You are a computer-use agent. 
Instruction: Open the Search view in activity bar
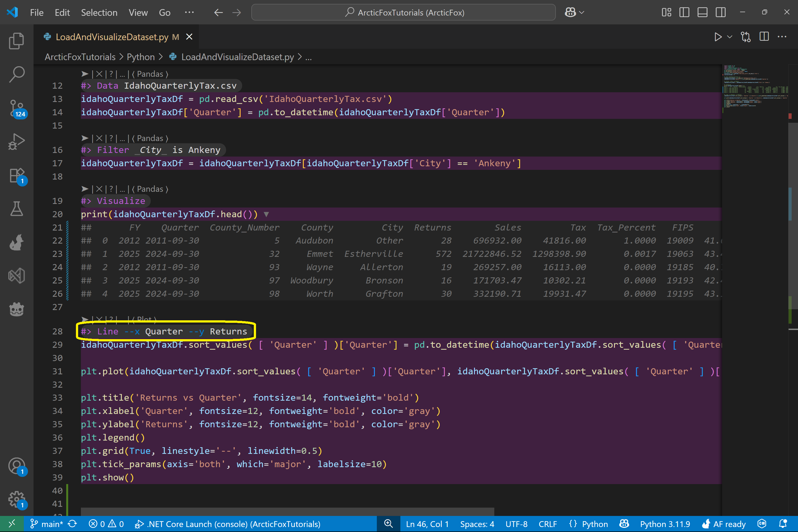(16, 74)
